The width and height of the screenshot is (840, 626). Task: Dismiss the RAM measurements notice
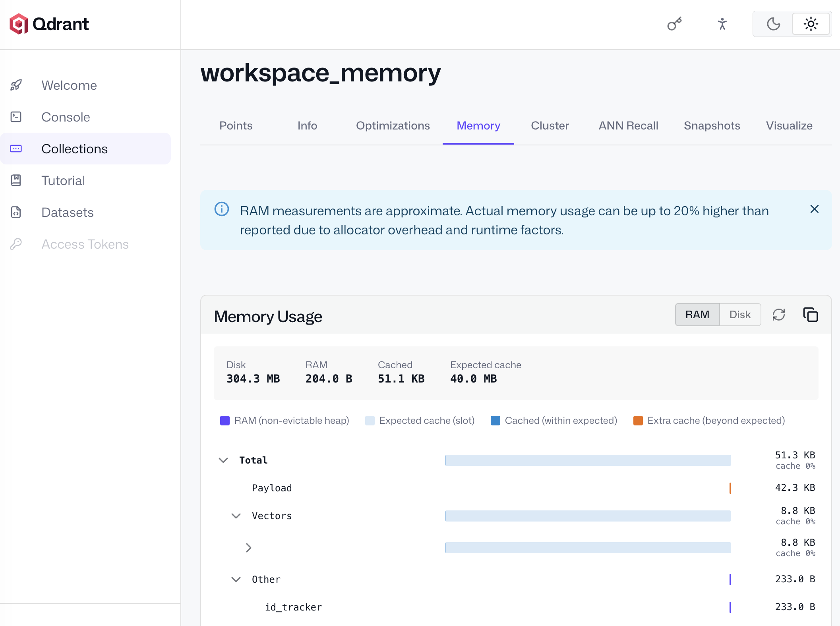[814, 209]
